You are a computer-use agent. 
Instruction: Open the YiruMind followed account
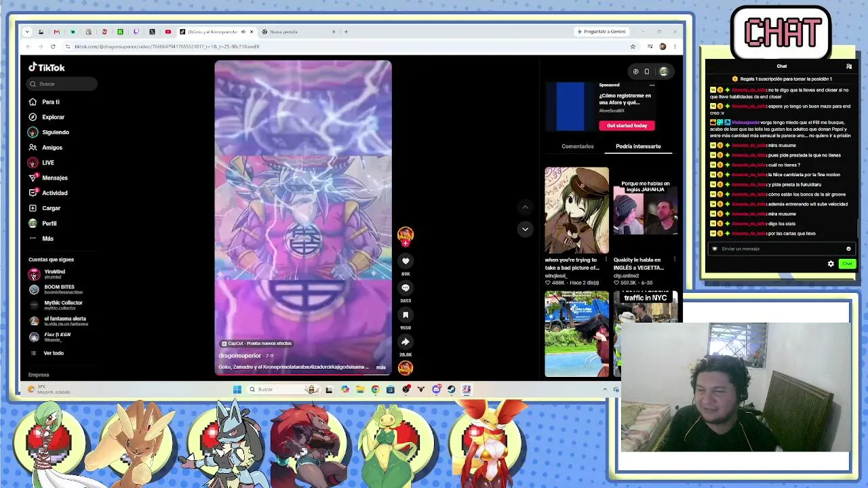pos(47,274)
